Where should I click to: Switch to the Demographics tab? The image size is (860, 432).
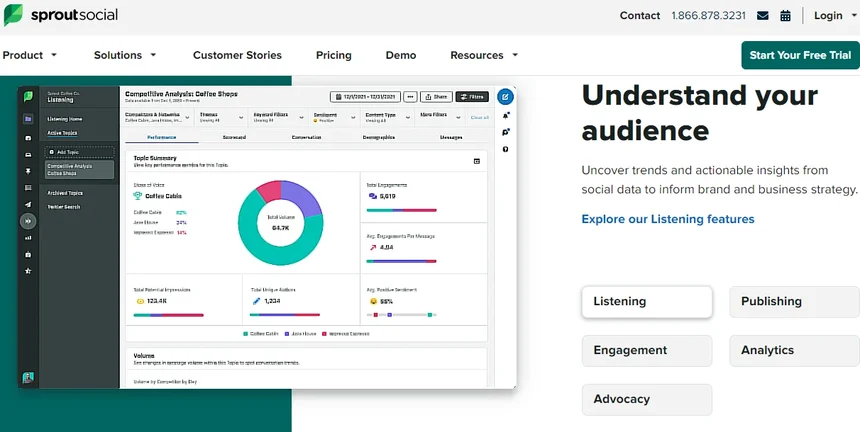(378, 137)
